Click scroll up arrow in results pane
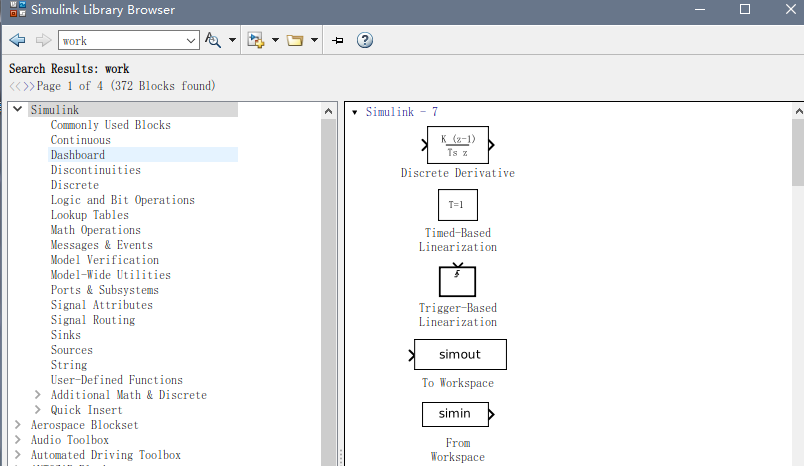 click(798, 111)
